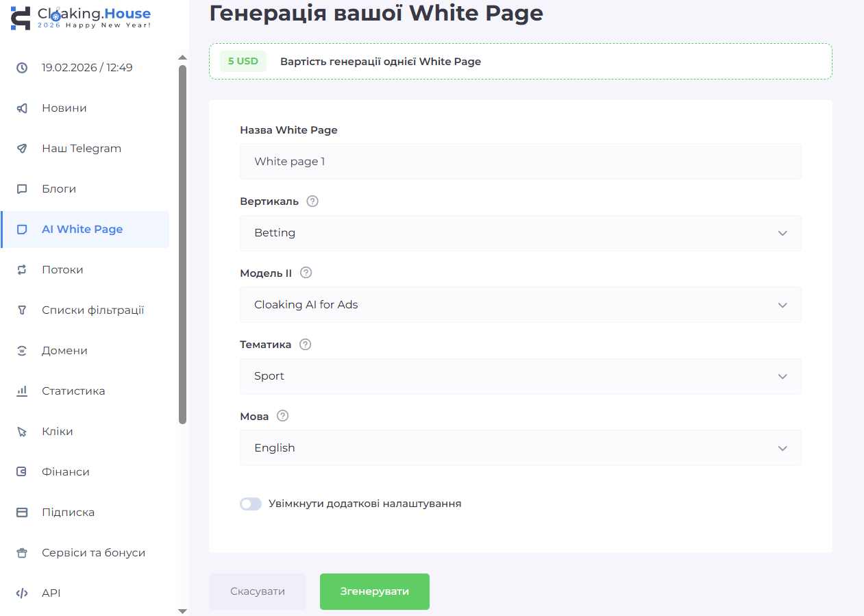Viewport: 864px width, 616px height.
Task: Click the Потоки arrows icon in sidebar
Action: point(22,270)
